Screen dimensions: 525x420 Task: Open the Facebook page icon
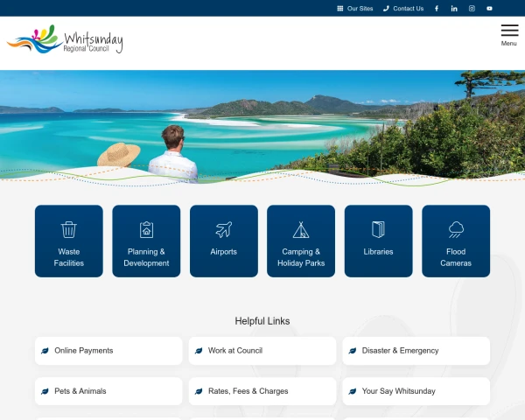[x=437, y=9]
